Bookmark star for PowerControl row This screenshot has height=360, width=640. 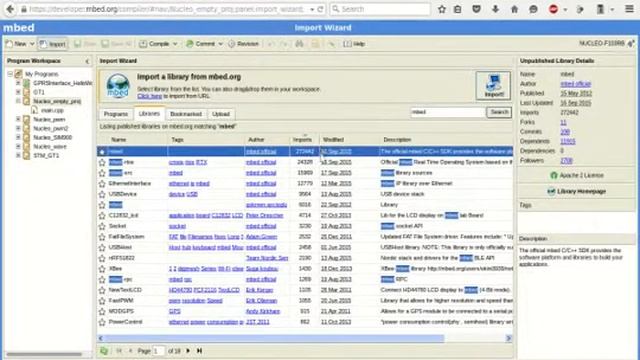tap(102, 322)
